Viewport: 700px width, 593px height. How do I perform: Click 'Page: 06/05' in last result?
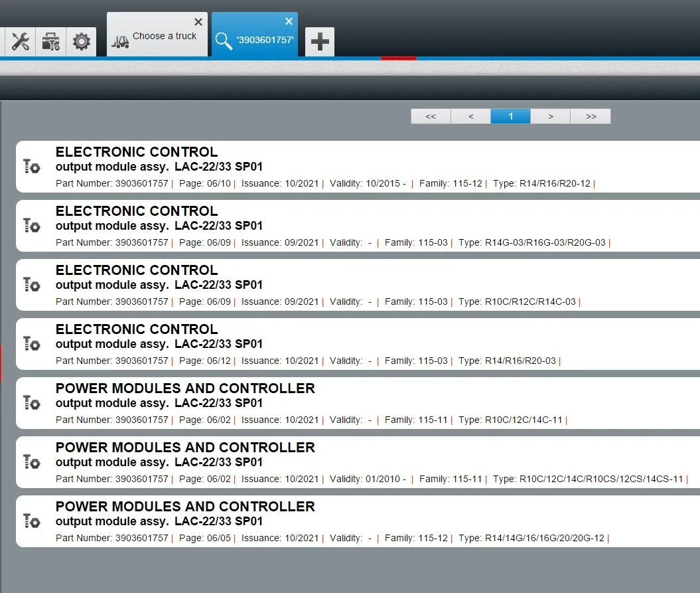coord(205,538)
